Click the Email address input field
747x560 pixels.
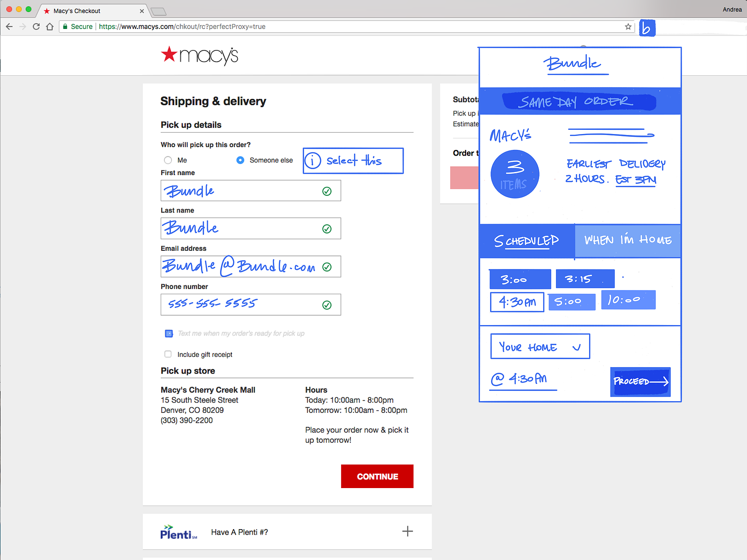pyautogui.click(x=251, y=266)
